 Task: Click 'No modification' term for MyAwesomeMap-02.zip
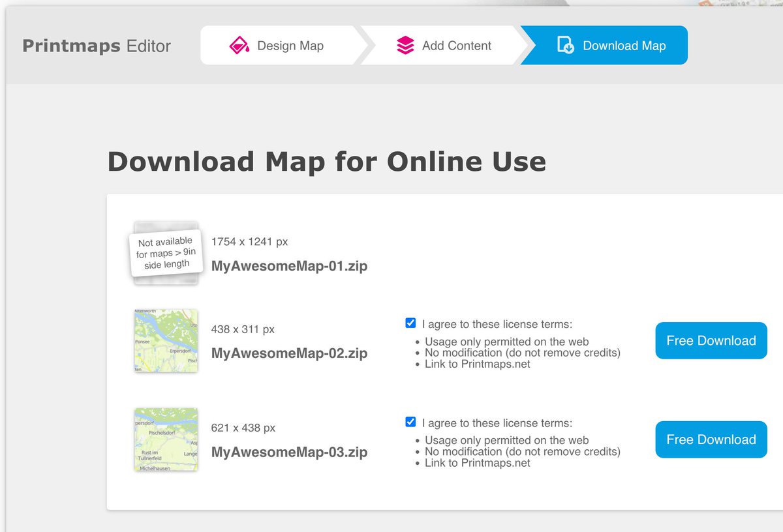pos(523,353)
